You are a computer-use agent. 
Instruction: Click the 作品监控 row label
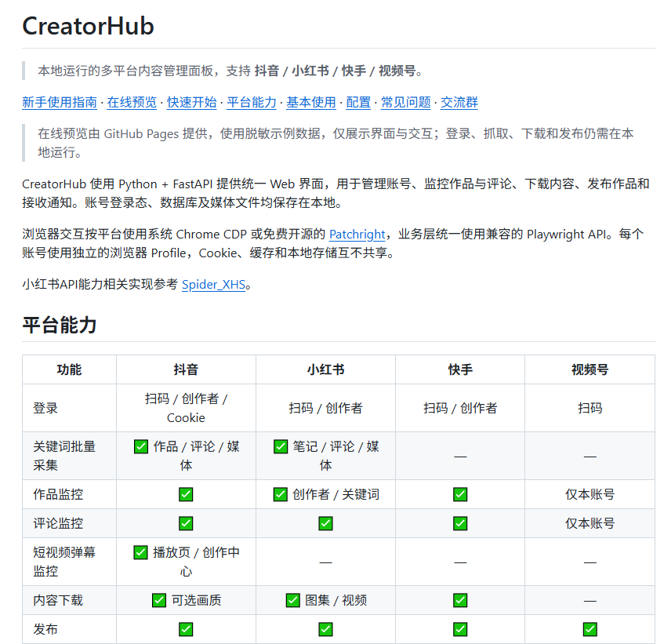click(x=58, y=494)
